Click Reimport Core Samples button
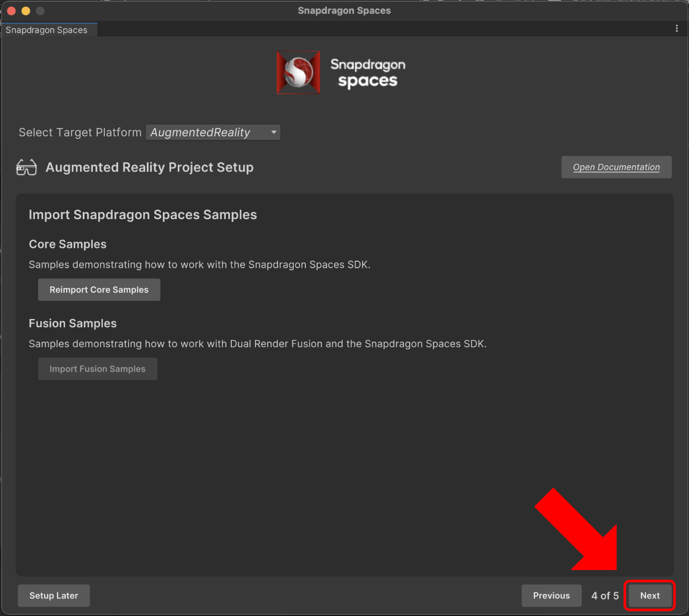Screen dimensions: 689x616 99,290
